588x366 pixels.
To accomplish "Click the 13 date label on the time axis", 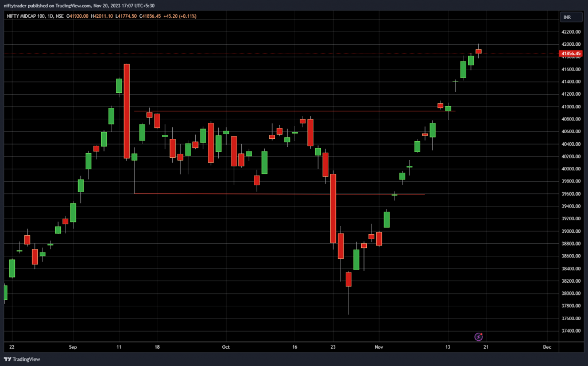I will pyautogui.click(x=448, y=347).
